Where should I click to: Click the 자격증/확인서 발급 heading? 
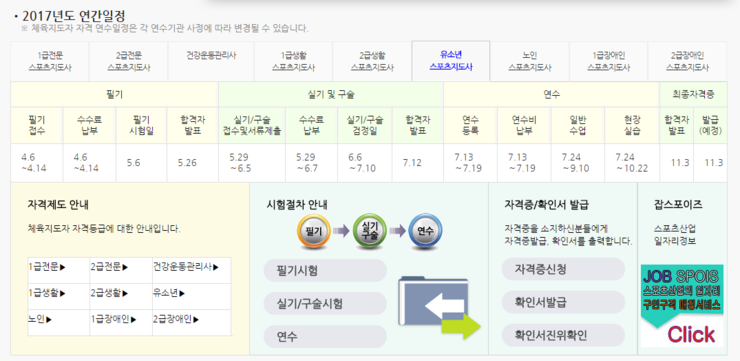coord(547,205)
